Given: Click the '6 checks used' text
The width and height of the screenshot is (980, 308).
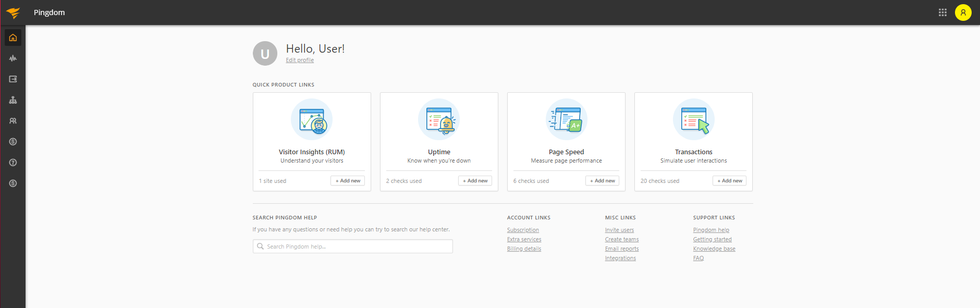Looking at the screenshot, I should tap(531, 181).
